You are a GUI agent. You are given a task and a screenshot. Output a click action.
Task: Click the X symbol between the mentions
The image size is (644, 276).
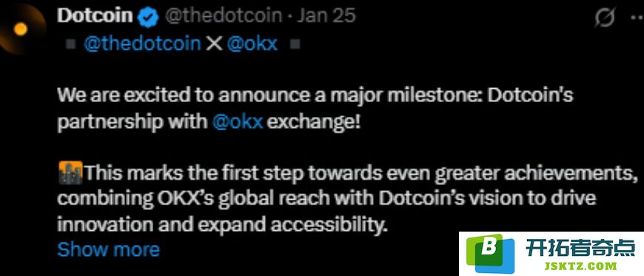pyautogui.click(x=214, y=44)
